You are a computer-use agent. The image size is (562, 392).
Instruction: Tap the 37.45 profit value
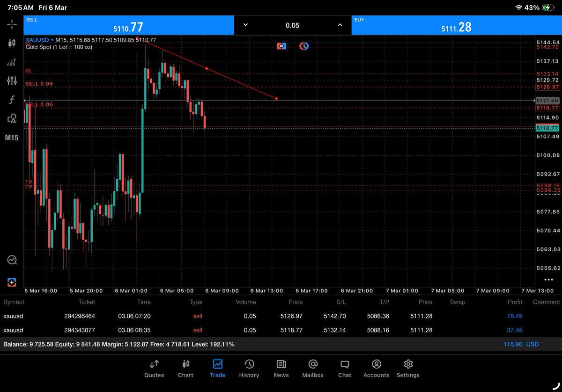[514, 330]
